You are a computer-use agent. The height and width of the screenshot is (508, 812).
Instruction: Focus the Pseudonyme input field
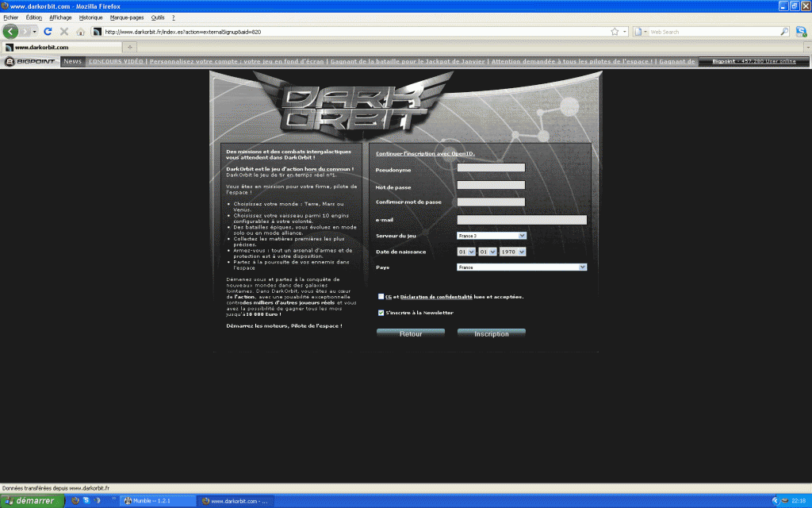point(491,167)
